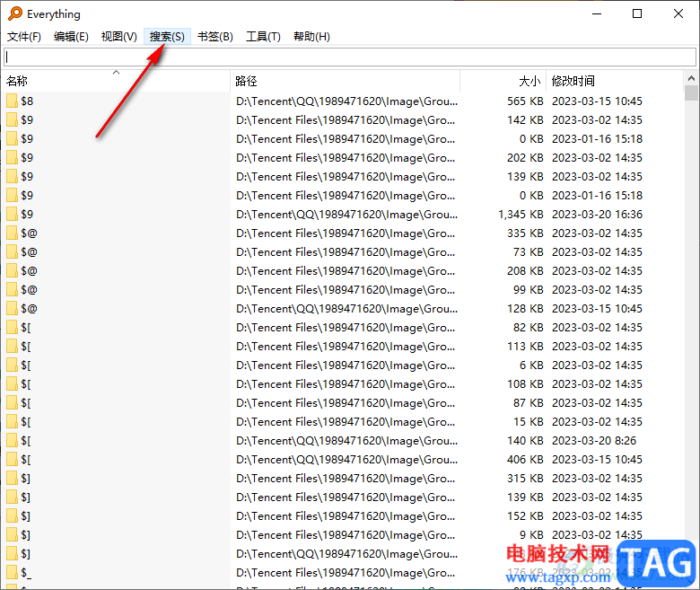Open the 文件(F) menu
Screen dimensions: 700x590
pos(24,37)
